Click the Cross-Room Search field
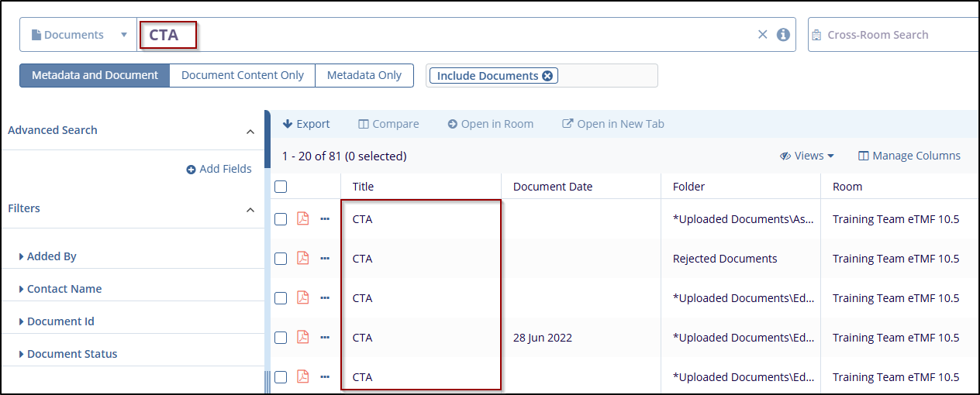 tap(892, 35)
